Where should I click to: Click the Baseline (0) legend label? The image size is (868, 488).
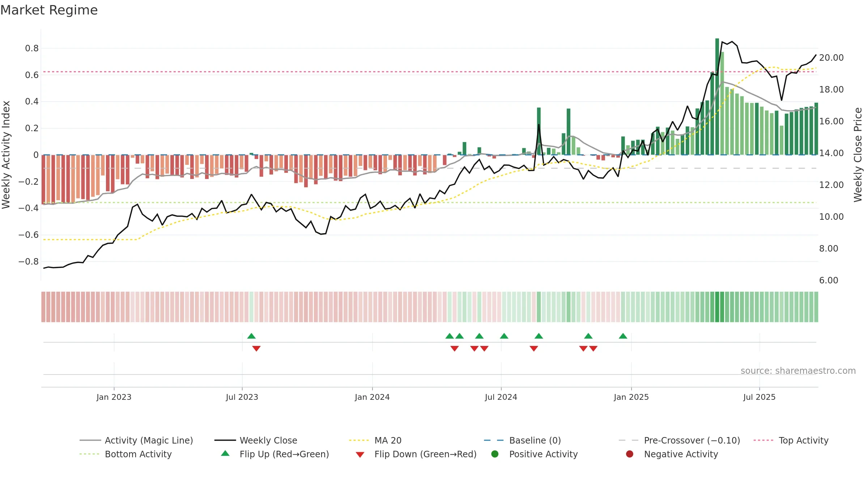point(535,440)
